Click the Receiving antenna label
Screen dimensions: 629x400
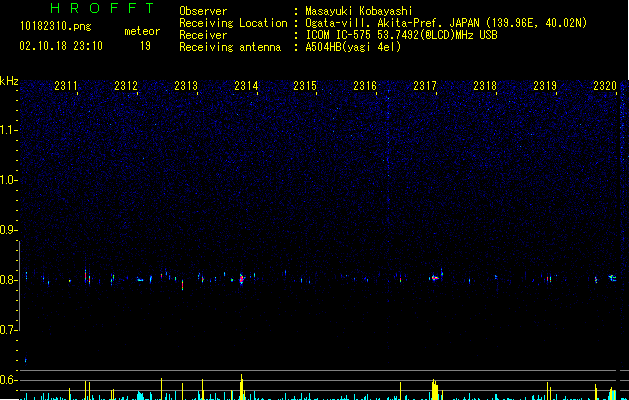[230, 47]
